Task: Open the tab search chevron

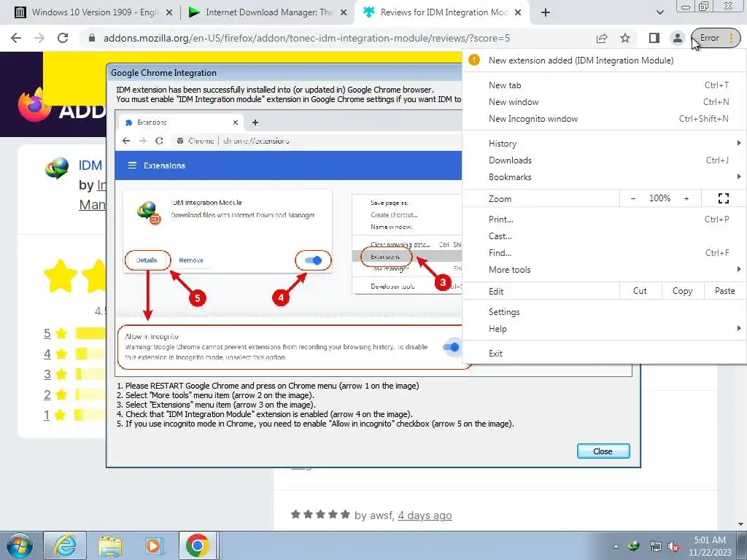Action: click(659, 12)
